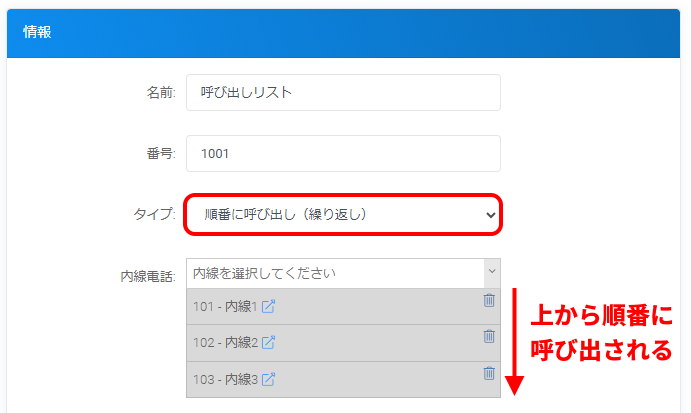Click the 名前 label
The image size is (691, 413).
click(161, 93)
